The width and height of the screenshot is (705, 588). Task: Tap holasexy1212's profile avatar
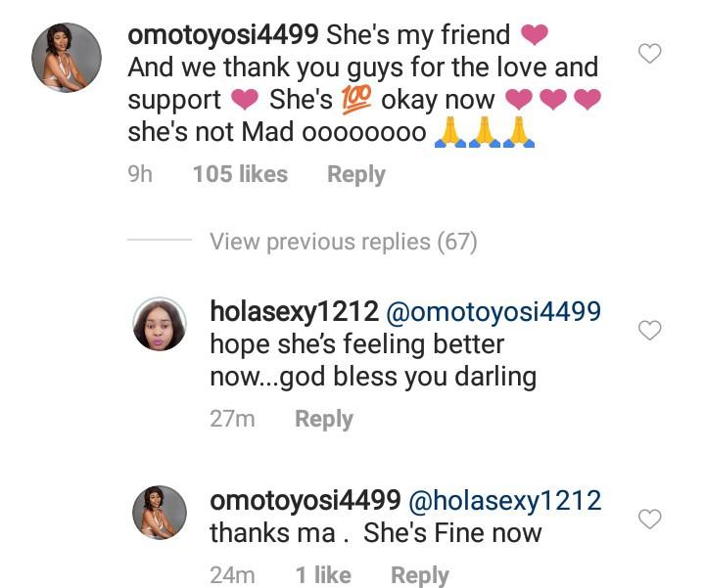click(x=160, y=324)
